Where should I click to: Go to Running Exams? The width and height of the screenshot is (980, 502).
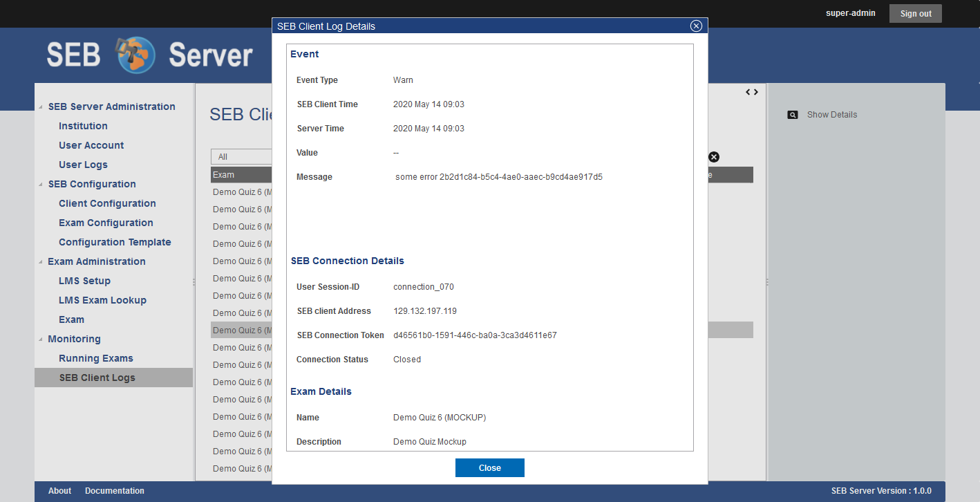[x=95, y=358]
